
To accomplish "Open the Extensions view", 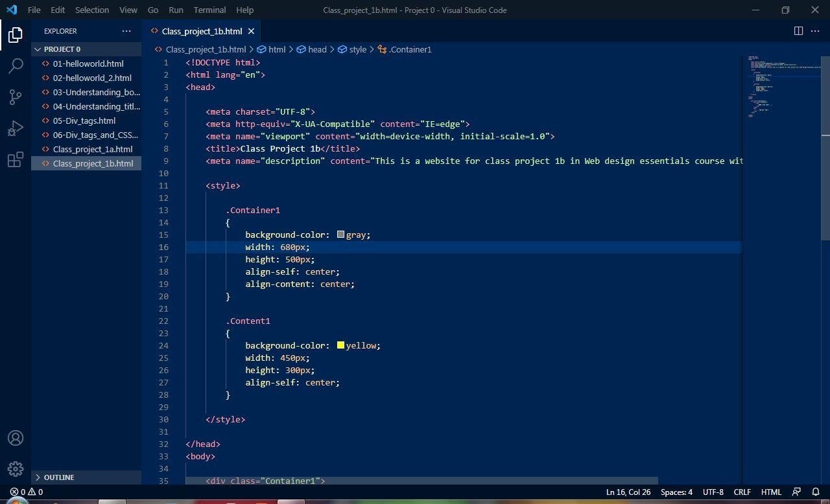I will click(16, 160).
